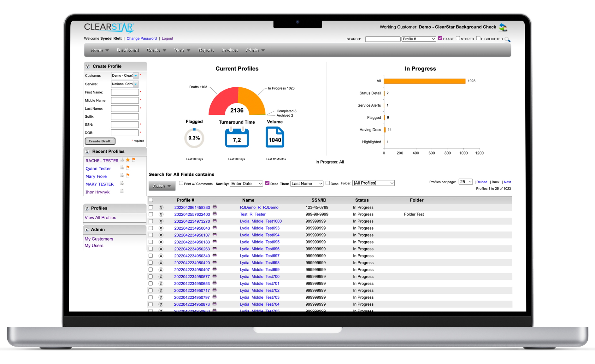Click the switch working customer icon

point(503,27)
